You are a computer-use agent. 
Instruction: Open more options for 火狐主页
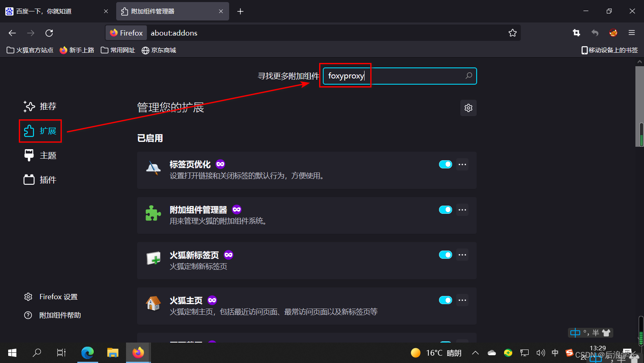click(x=462, y=300)
